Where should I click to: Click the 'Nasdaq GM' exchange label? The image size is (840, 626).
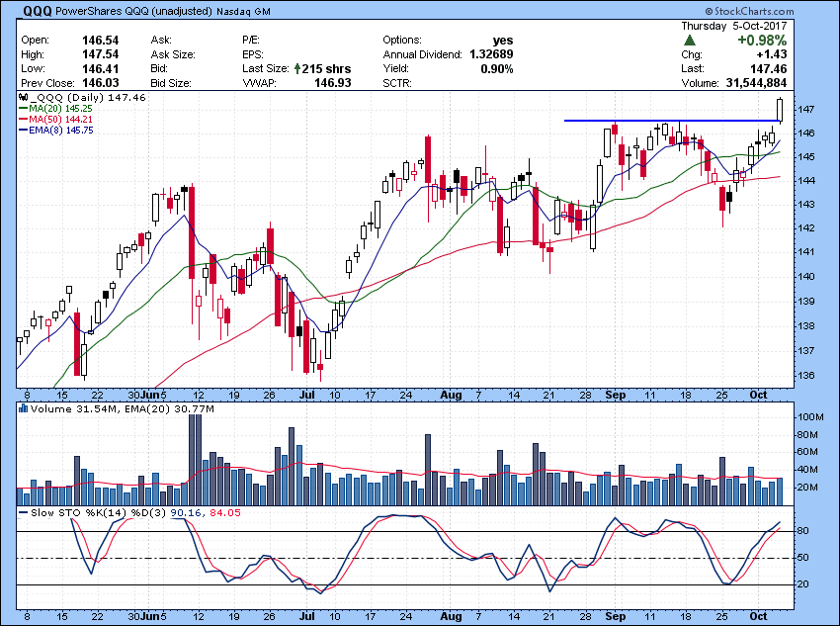[244, 12]
